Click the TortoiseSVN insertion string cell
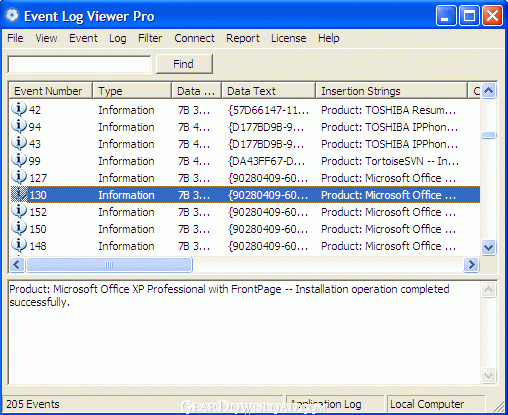 click(389, 161)
